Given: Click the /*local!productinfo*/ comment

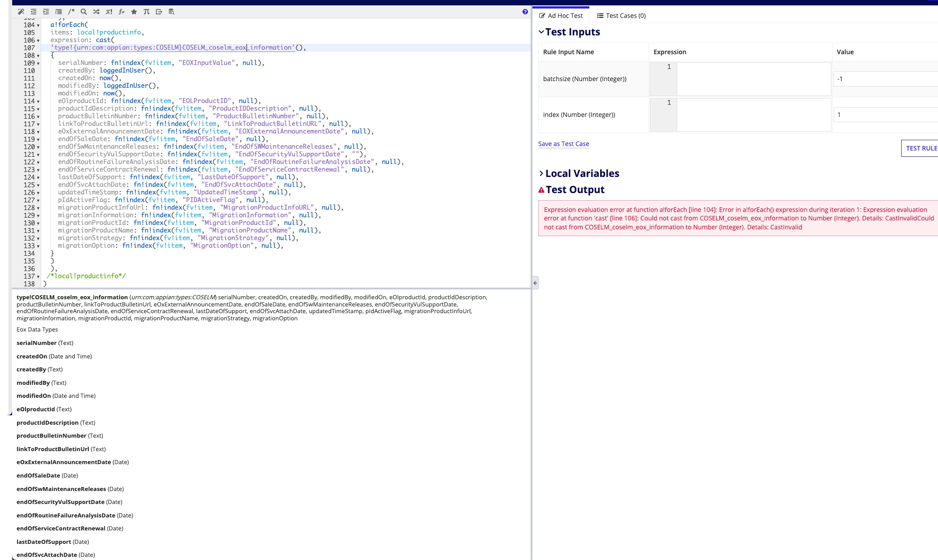Looking at the screenshot, I should coord(86,276).
